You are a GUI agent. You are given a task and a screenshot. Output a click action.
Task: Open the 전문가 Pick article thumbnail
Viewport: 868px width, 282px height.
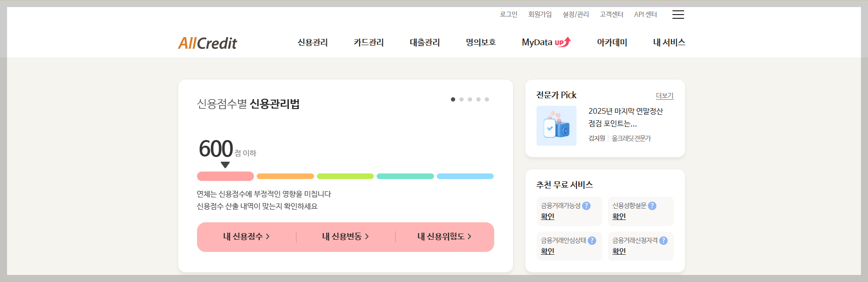pyautogui.click(x=556, y=125)
